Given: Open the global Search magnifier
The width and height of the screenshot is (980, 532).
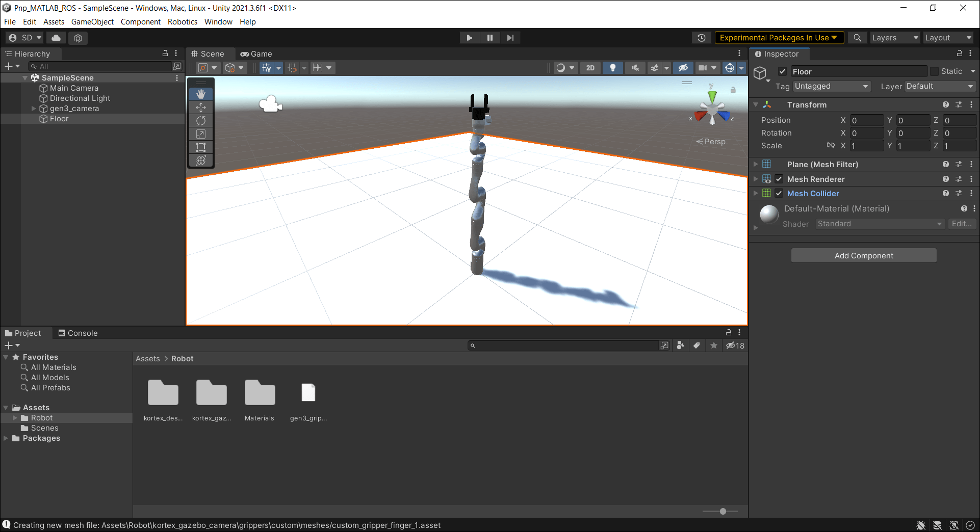Looking at the screenshot, I should [x=858, y=38].
